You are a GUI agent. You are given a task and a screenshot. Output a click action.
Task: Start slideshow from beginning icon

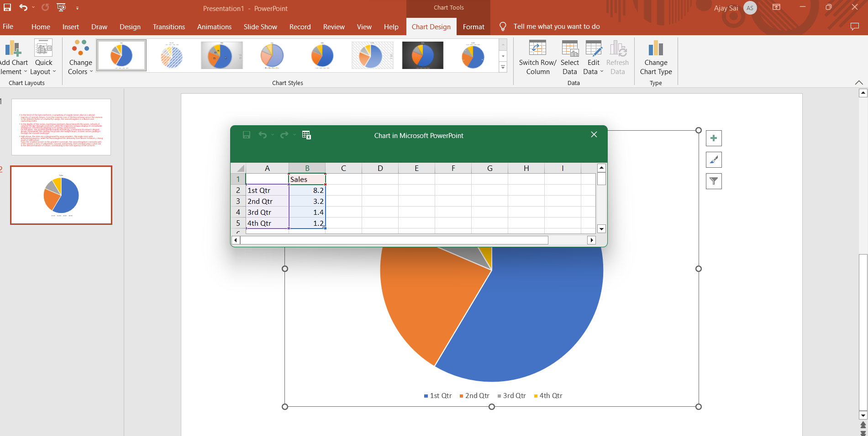click(61, 7)
